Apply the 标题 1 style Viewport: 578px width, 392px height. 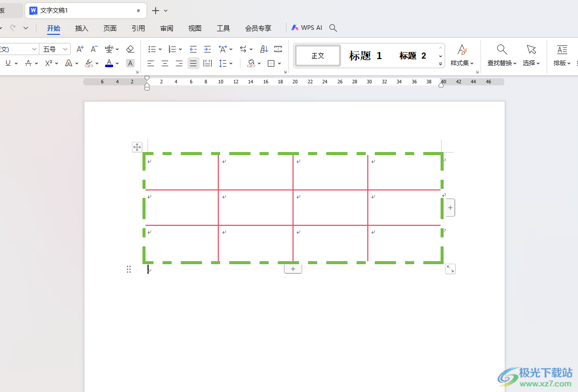[x=365, y=56]
